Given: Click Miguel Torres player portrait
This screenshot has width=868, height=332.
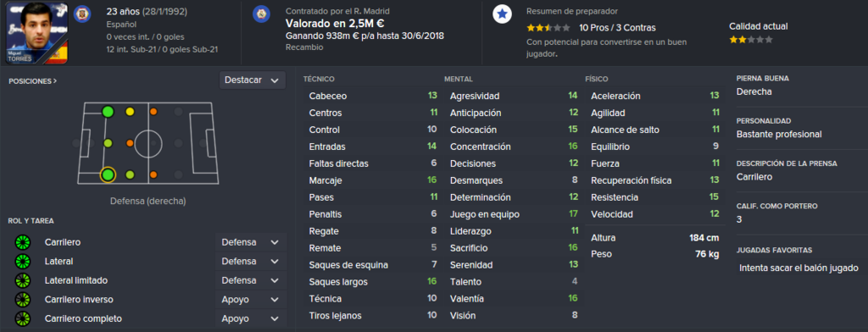Looking at the screenshot, I should tap(37, 33).
